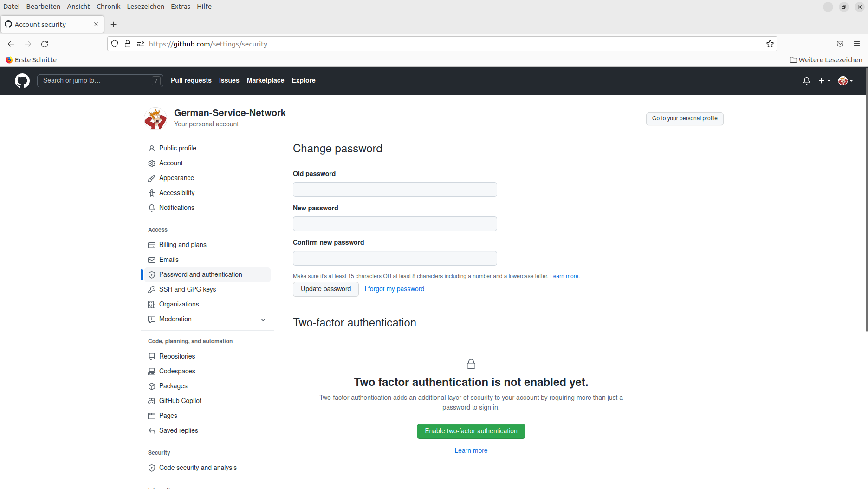
Task: Click the Password and authentication shield icon
Action: point(152,275)
